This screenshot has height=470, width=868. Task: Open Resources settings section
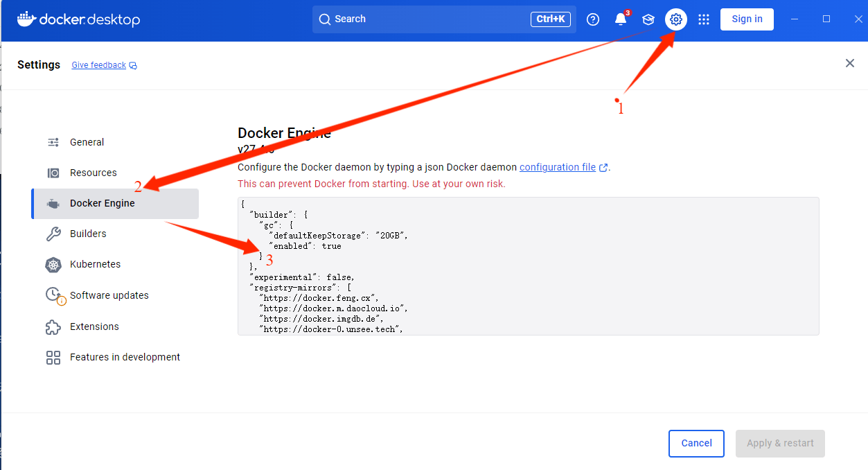click(x=115, y=173)
